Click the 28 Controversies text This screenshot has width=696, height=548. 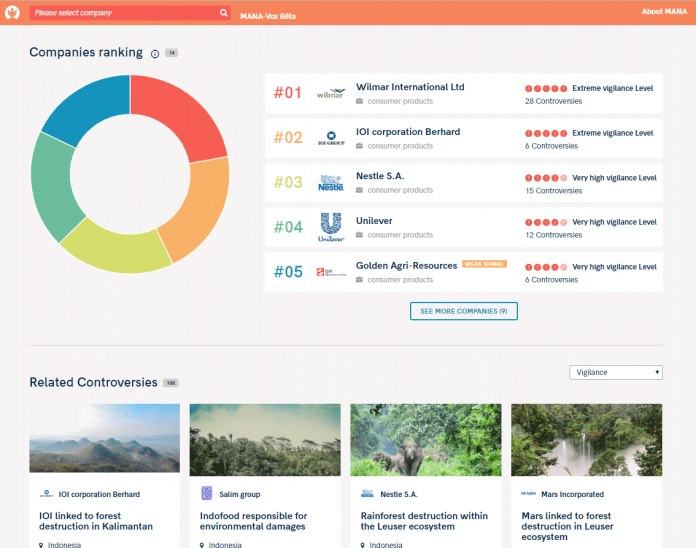pyautogui.click(x=553, y=101)
